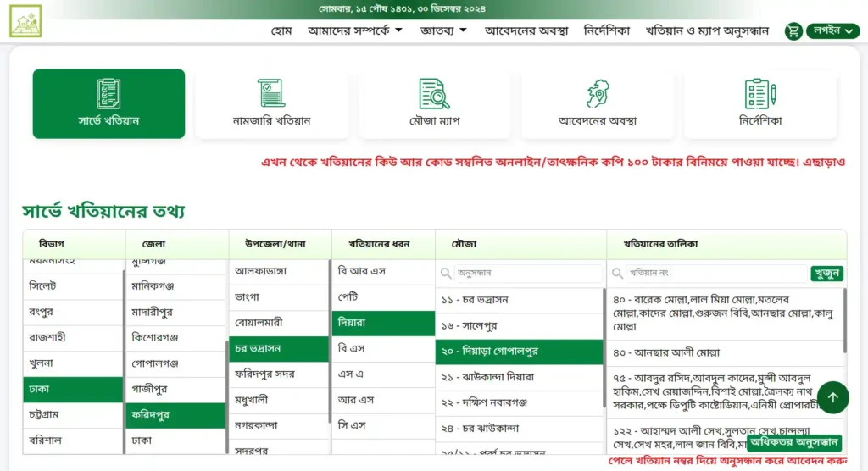
Task: Select ঢাকা in the বিভাগ column
Action: pos(73,389)
